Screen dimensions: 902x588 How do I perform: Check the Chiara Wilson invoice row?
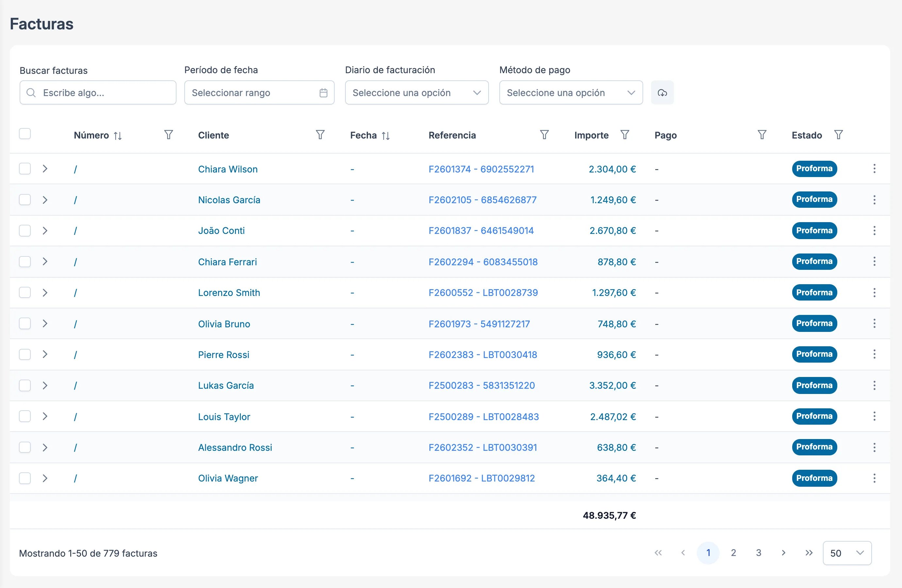[25, 169]
